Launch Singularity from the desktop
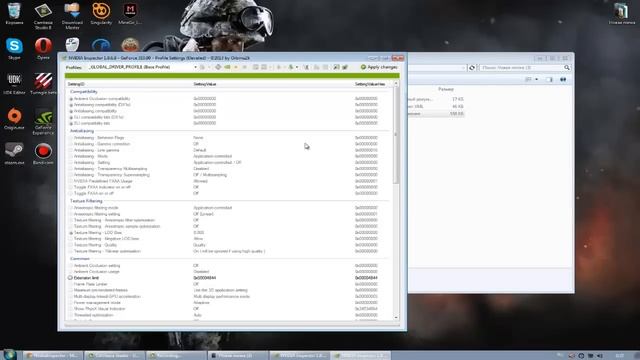Screen dimensions: 640x360 (x=101, y=13)
